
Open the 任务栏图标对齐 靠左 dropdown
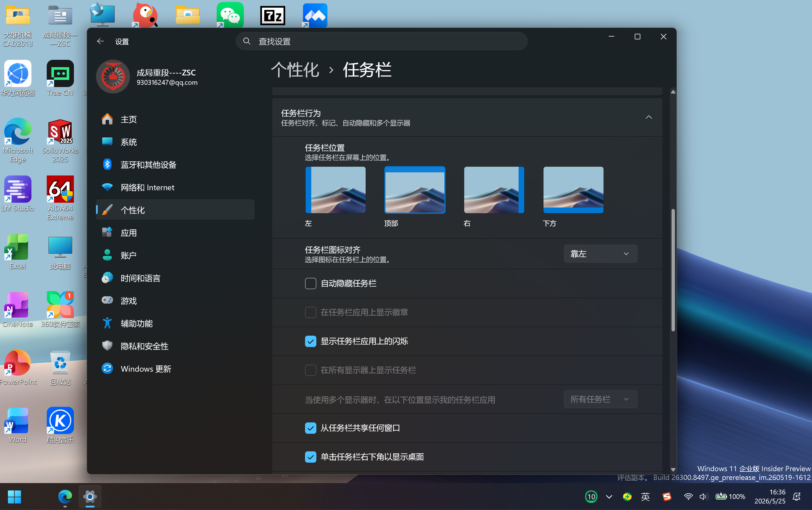pos(600,254)
